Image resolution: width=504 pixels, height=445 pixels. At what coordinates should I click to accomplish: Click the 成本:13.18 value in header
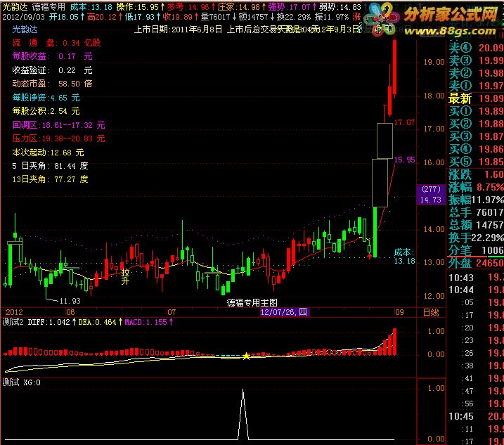(91, 7)
